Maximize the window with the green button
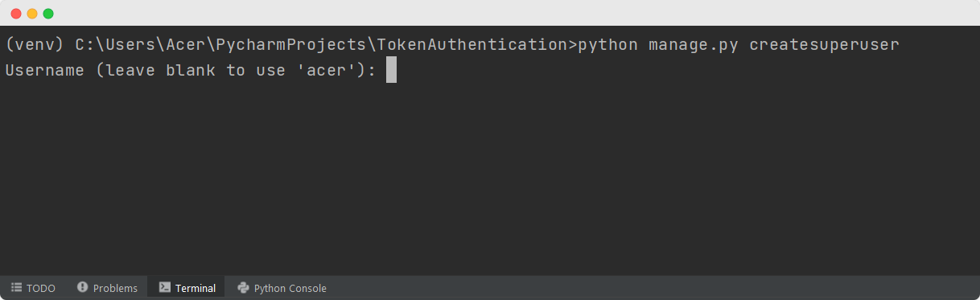The width and height of the screenshot is (980, 300). tap(48, 14)
